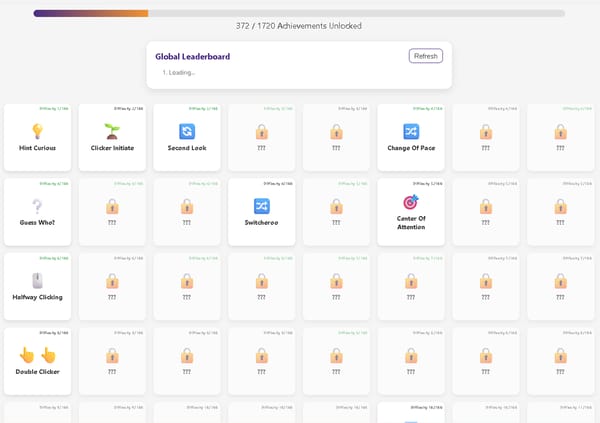Click the padlock immediately right of Double Clicker

point(112,355)
